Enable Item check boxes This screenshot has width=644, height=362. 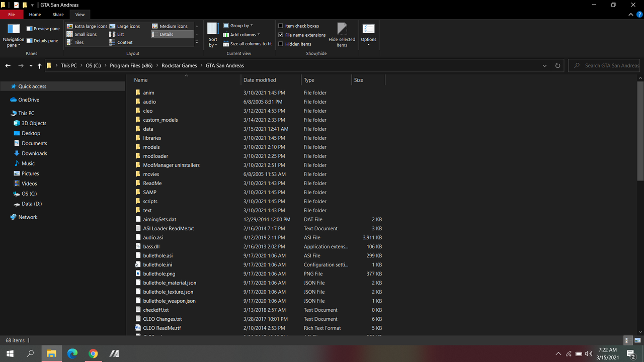tap(299, 26)
